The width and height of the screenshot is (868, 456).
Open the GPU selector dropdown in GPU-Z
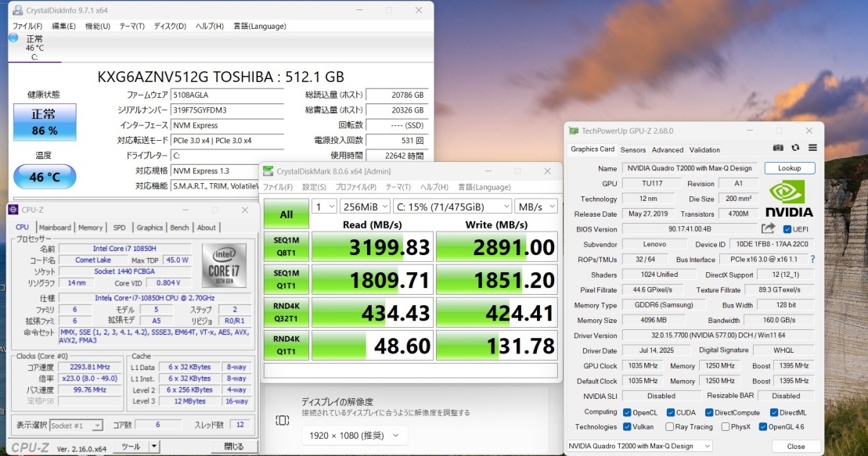(639, 446)
